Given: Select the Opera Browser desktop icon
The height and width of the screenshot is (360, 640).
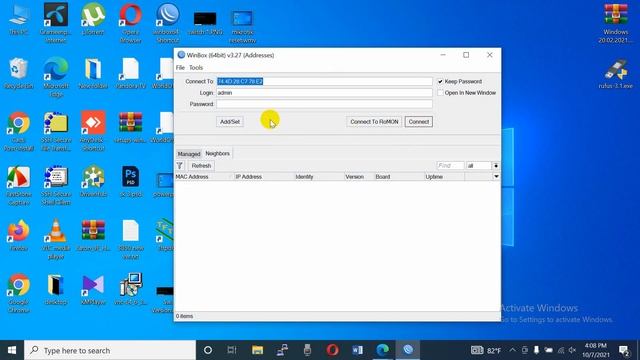Looking at the screenshot, I should coord(131,22).
